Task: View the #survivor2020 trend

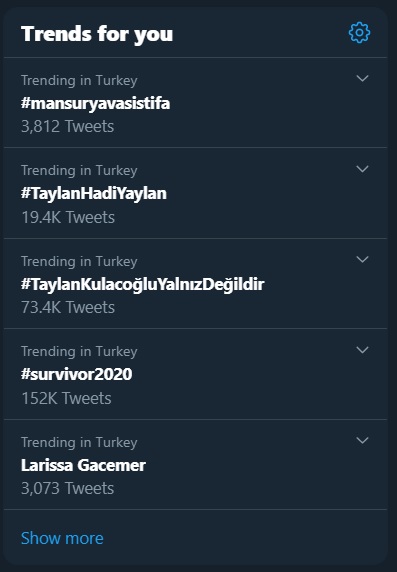Action: [x=77, y=374]
